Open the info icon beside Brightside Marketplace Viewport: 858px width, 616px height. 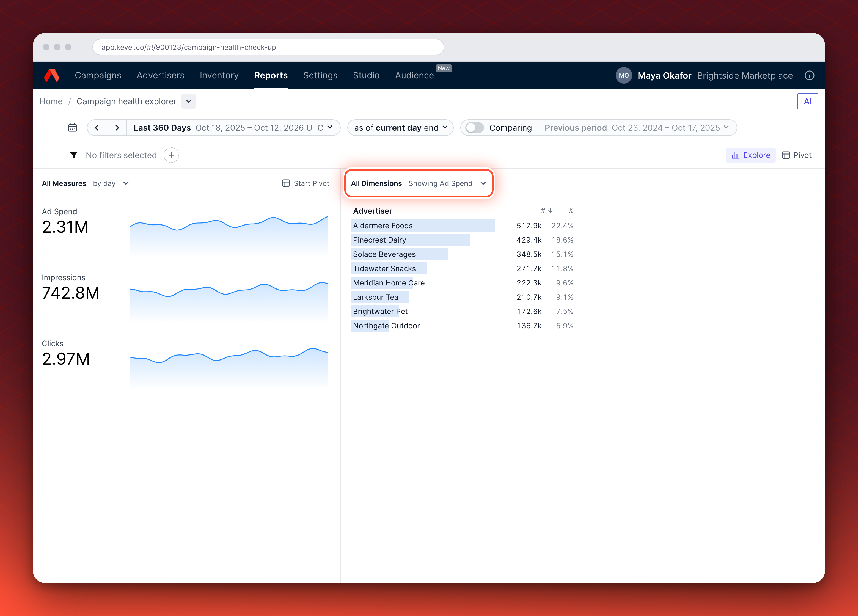coord(809,76)
